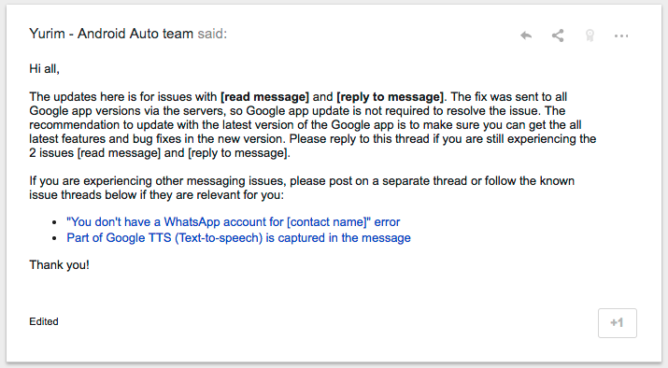Image resolution: width=668 pixels, height=368 pixels.
Task: Click the "Hi all," greeting line
Action: pos(44,69)
